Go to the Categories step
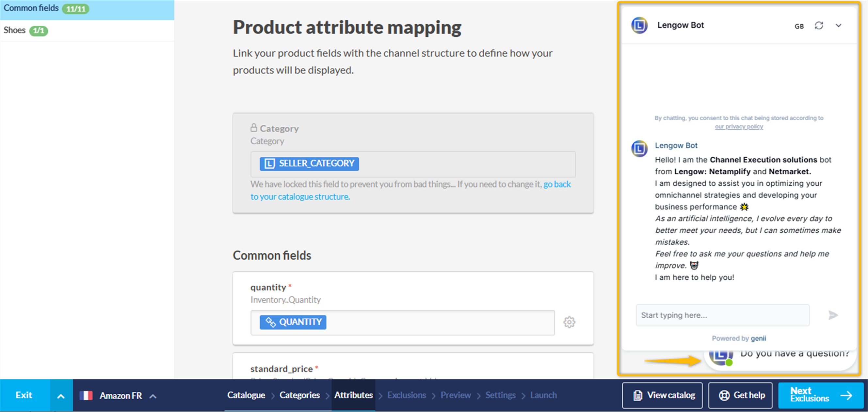 pyautogui.click(x=299, y=395)
